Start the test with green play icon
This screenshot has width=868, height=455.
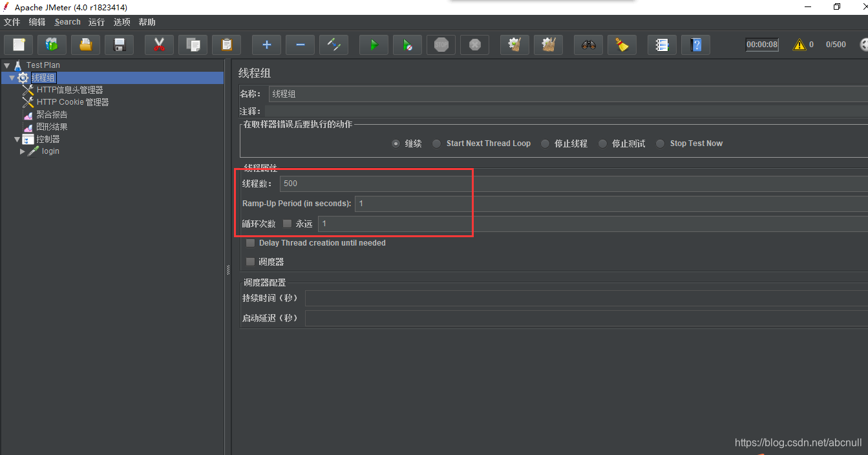point(374,45)
